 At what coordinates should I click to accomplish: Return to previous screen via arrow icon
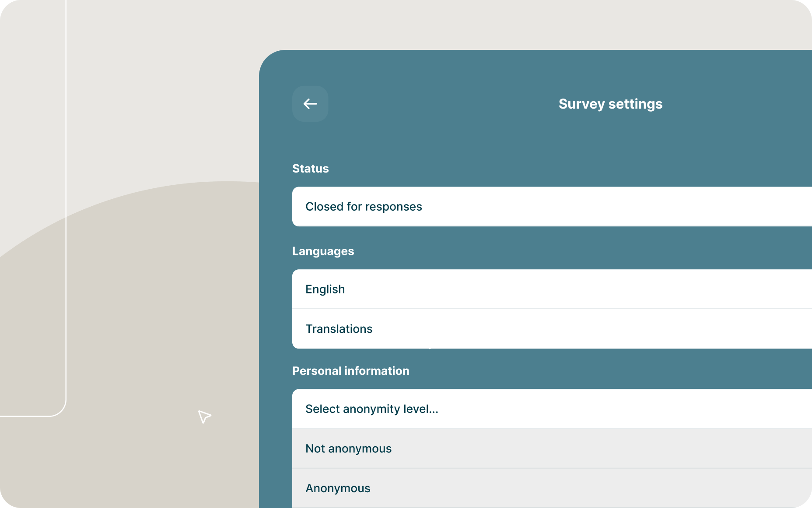pyautogui.click(x=310, y=104)
